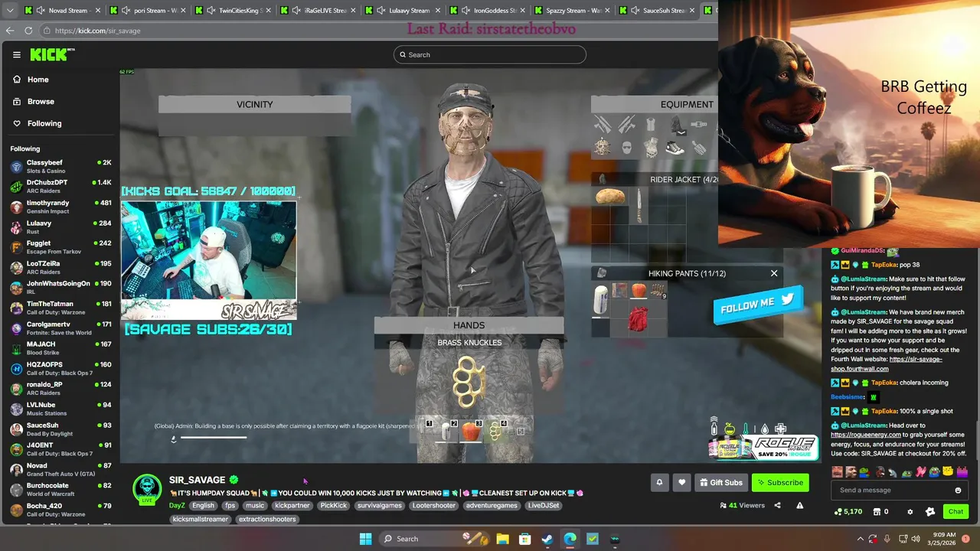Open File Explorer from the taskbar
The width and height of the screenshot is (980, 551).
pyautogui.click(x=502, y=539)
